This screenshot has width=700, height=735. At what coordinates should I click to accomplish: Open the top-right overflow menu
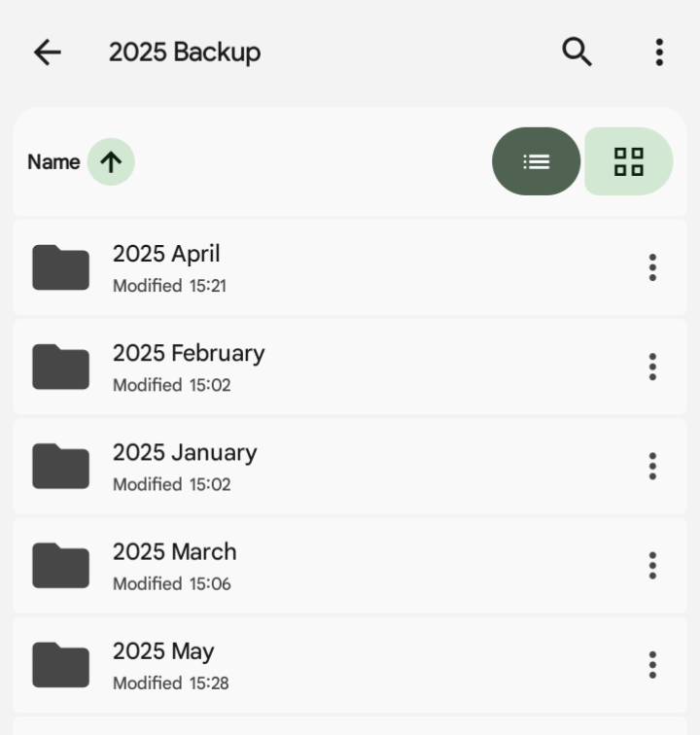click(x=659, y=52)
